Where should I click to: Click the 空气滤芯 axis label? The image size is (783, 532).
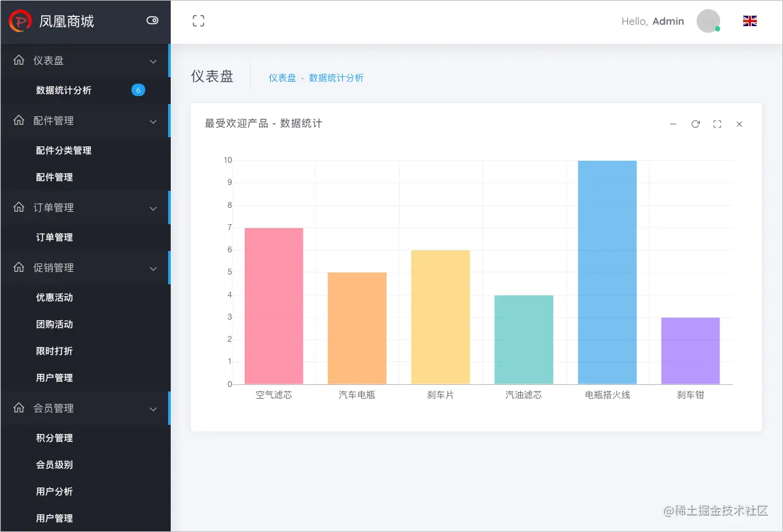tap(273, 395)
